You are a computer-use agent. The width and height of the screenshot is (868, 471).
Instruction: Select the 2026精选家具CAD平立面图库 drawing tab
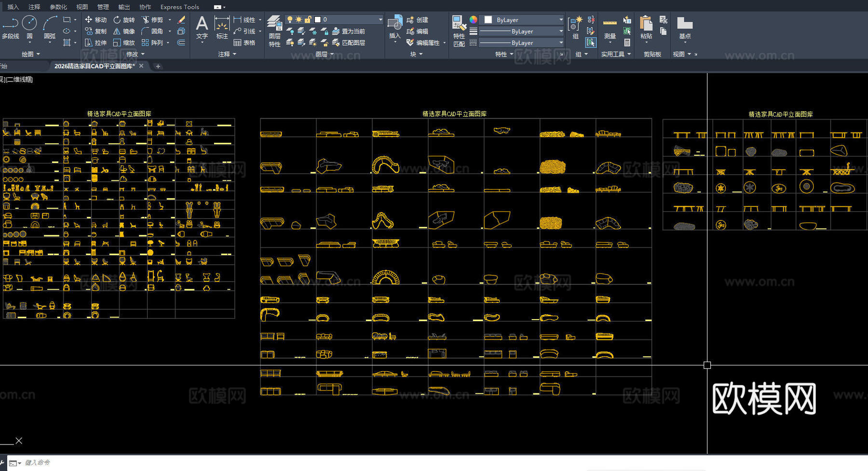[95, 66]
